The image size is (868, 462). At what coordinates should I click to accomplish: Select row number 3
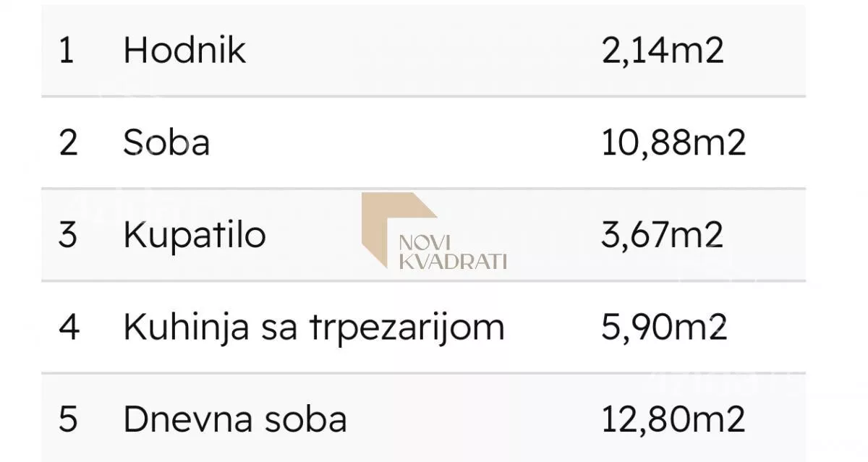point(67,235)
